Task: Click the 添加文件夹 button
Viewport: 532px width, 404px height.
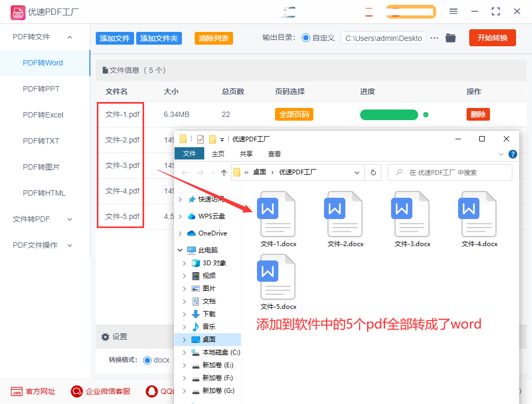Action: (x=159, y=38)
